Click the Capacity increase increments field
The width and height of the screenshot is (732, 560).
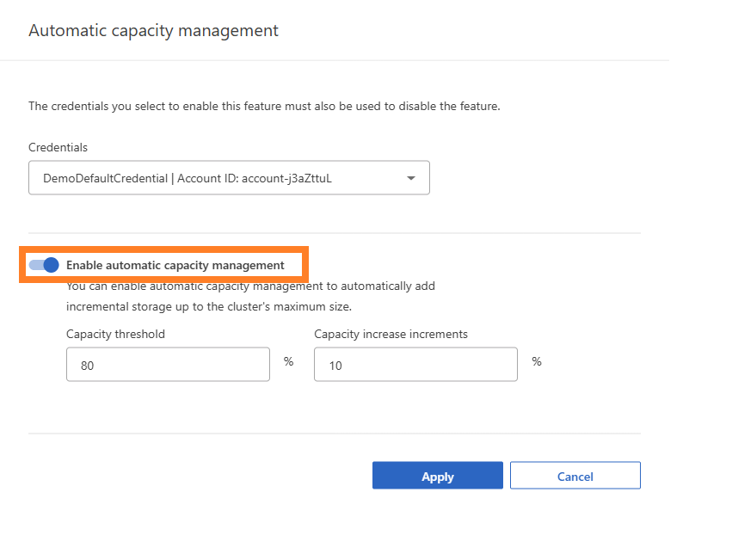click(x=415, y=364)
